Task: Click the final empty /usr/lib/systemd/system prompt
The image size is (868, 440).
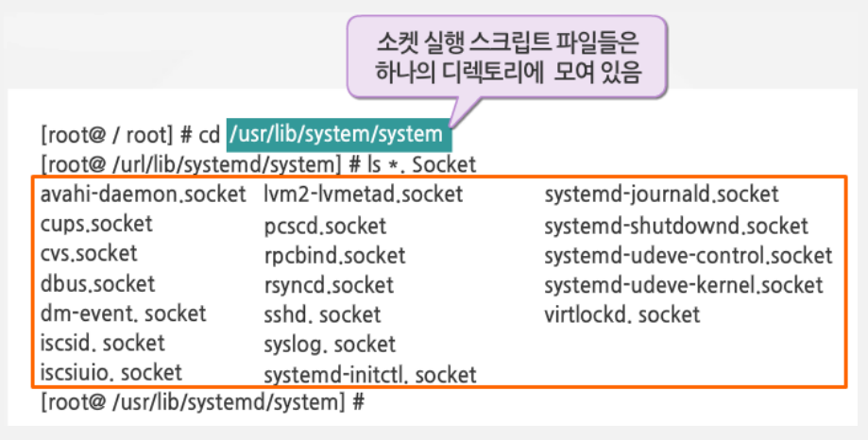Action: click(203, 402)
